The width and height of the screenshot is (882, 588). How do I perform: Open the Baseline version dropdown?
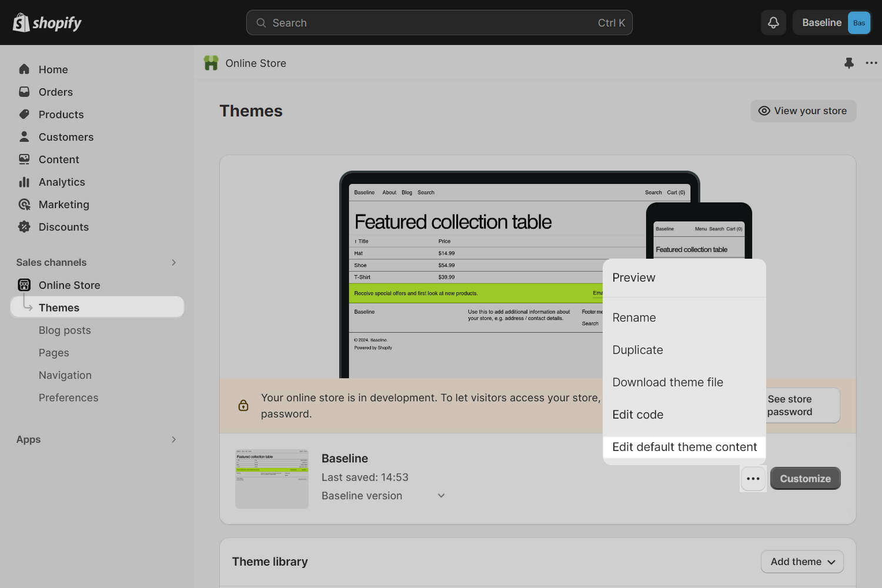383,496
